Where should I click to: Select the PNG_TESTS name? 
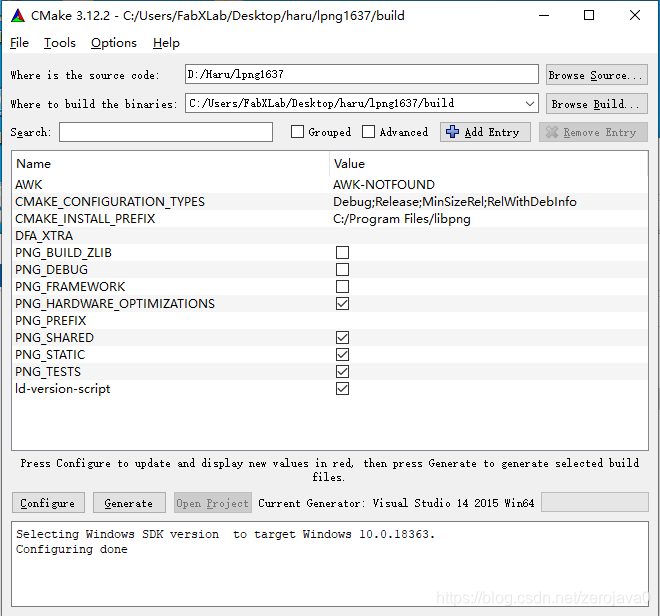tap(48, 372)
